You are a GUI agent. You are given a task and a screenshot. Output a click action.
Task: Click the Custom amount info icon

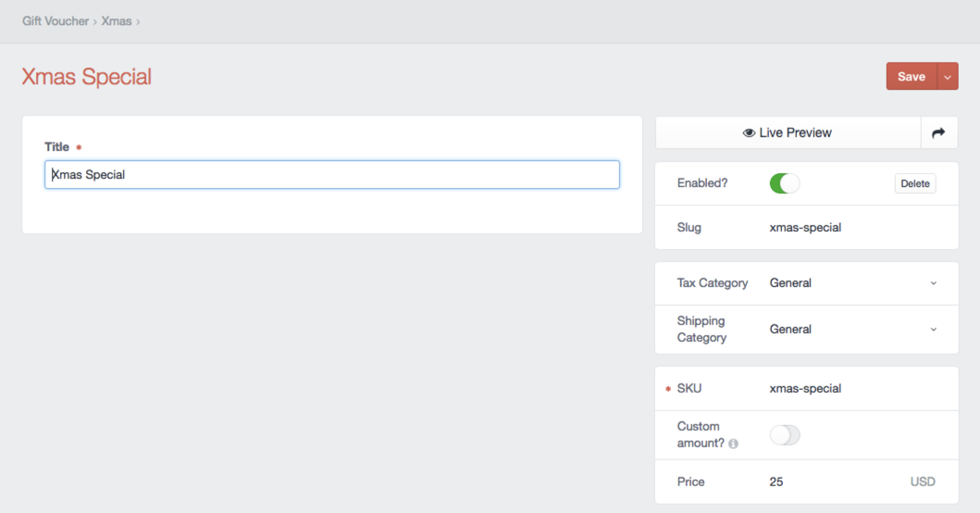tap(733, 444)
